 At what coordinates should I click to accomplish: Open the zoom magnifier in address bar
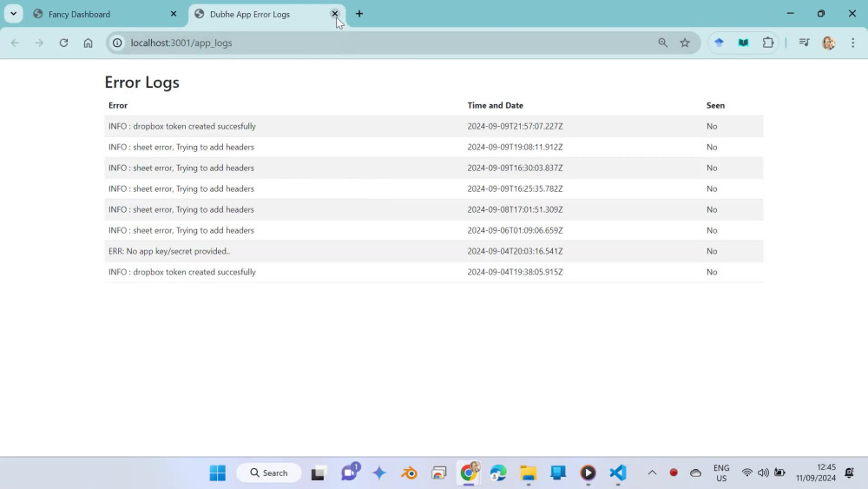point(662,43)
